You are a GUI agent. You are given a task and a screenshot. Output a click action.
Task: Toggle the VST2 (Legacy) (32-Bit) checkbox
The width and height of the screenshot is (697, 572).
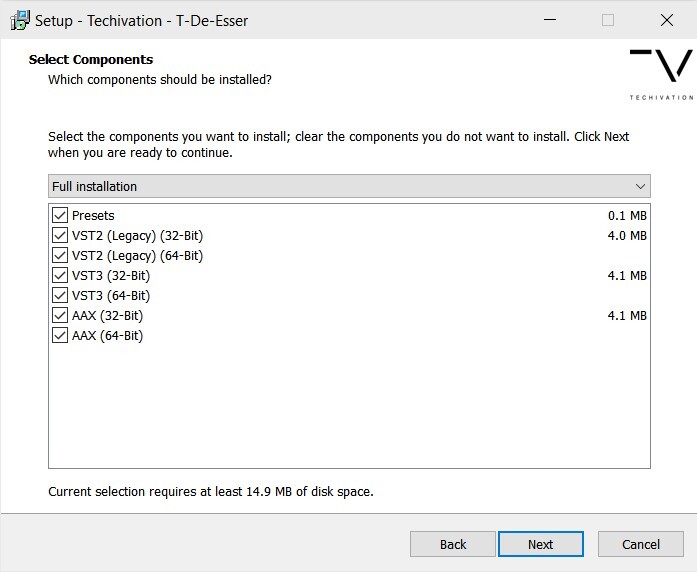(60, 235)
